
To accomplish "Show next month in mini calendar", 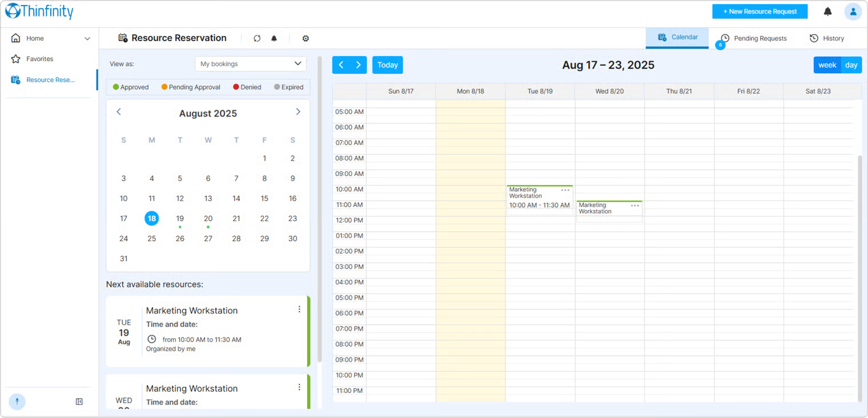I will 298,112.
